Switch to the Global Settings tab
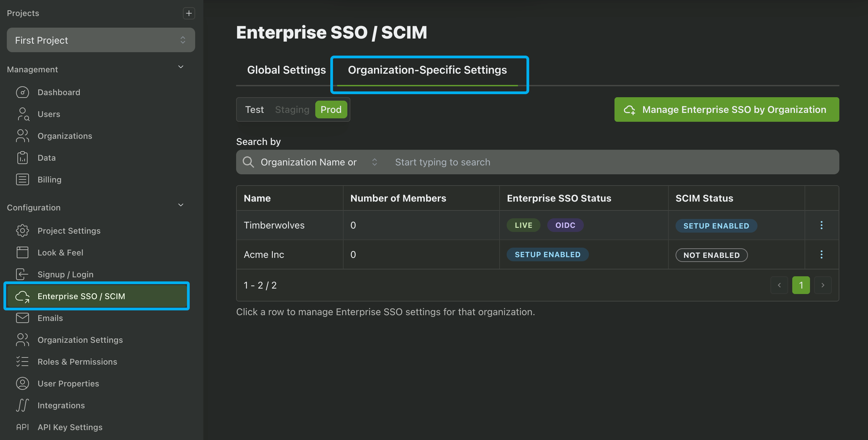868x440 pixels. point(286,70)
